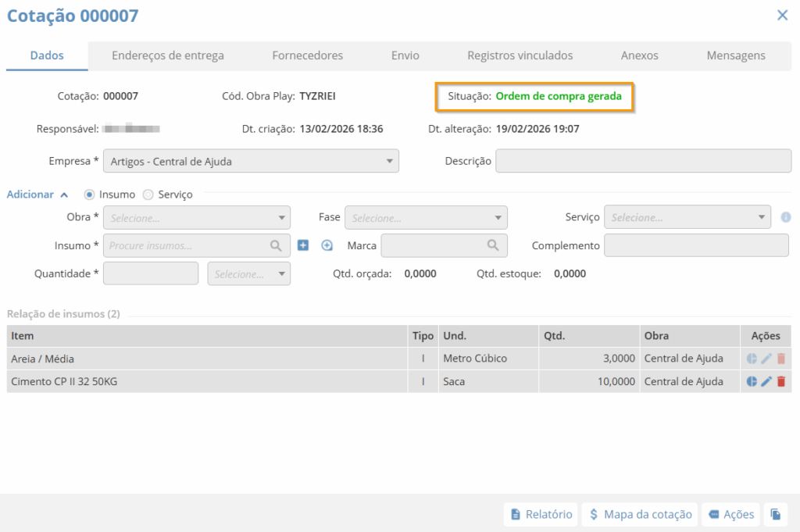This screenshot has height=532, width=800.
Task: Delete the Cimento CP II 32 50KG item
Action: point(780,381)
